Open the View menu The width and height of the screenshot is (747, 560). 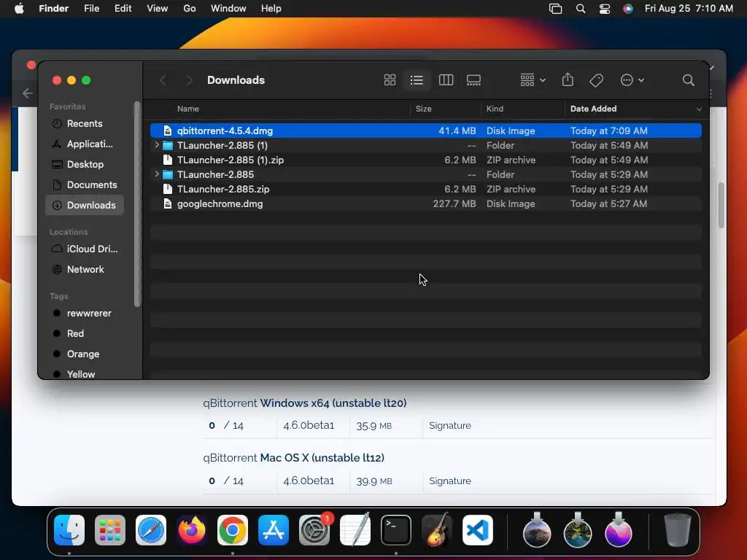[158, 9]
